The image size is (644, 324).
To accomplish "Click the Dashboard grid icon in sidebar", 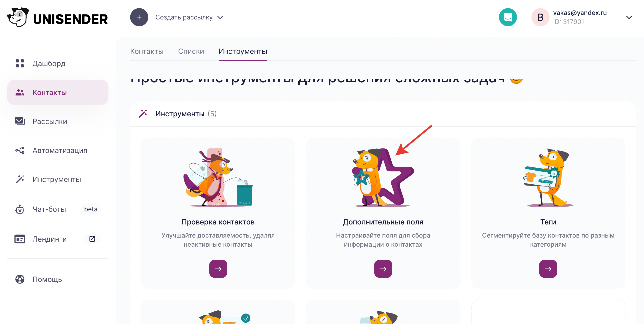I will (x=20, y=63).
